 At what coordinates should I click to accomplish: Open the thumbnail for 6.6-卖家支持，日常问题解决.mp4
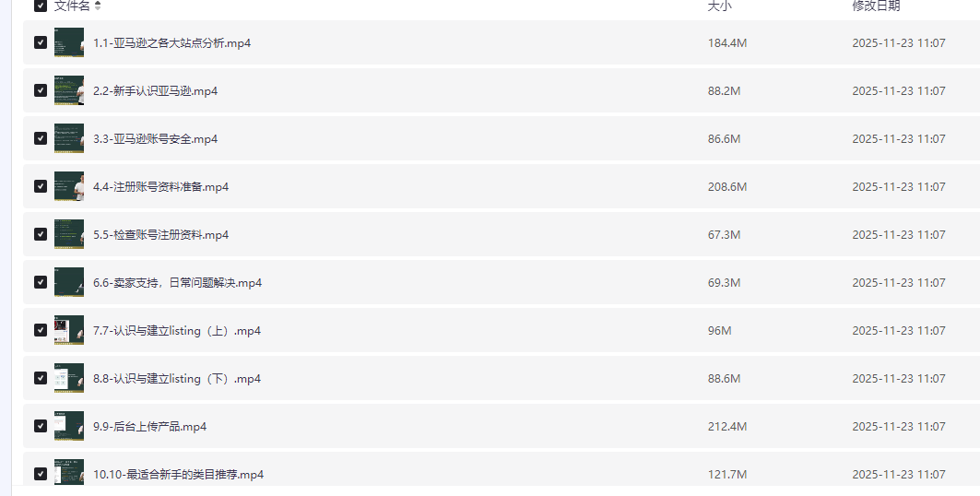coord(69,282)
